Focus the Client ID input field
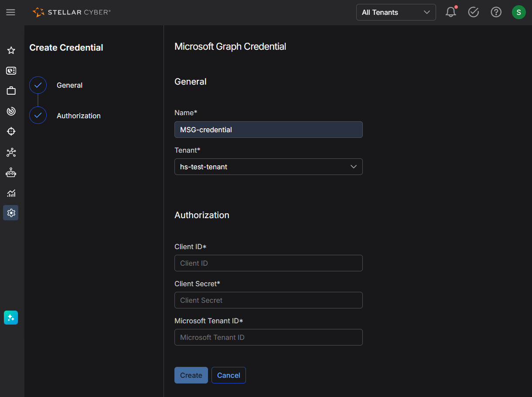Image resolution: width=532 pixels, height=397 pixels. tap(269, 263)
